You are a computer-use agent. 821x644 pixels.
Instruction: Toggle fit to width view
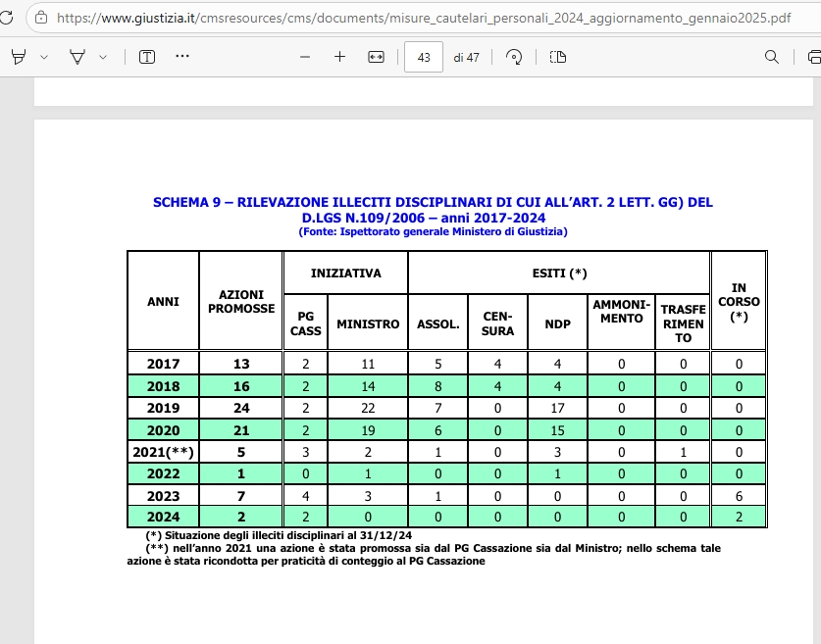click(376, 57)
